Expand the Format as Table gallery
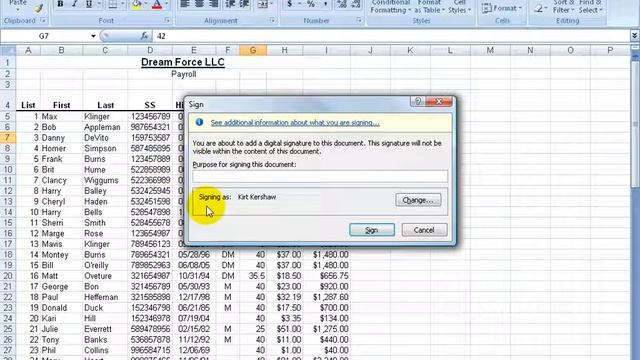This screenshot has height=360, width=640. [x=429, y=6]
